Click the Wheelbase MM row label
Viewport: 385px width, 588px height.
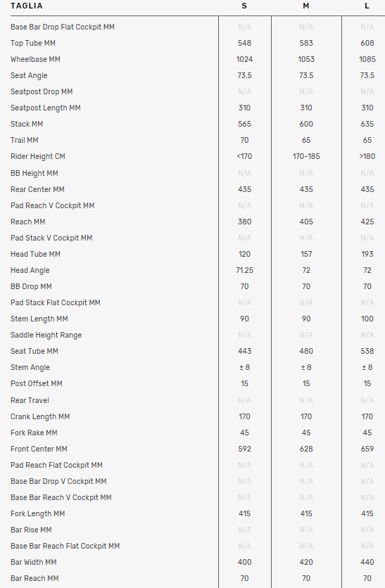tap(35, 59)
